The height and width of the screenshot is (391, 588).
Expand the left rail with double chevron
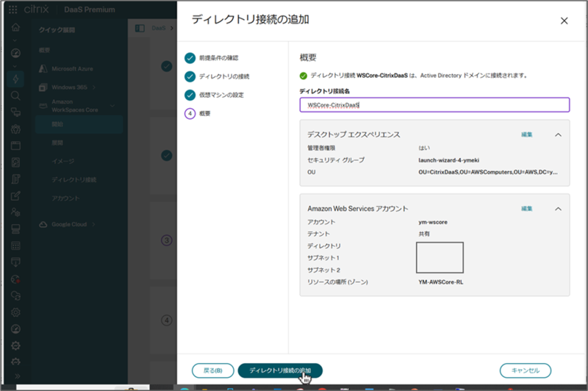click(x=17, y=376)
